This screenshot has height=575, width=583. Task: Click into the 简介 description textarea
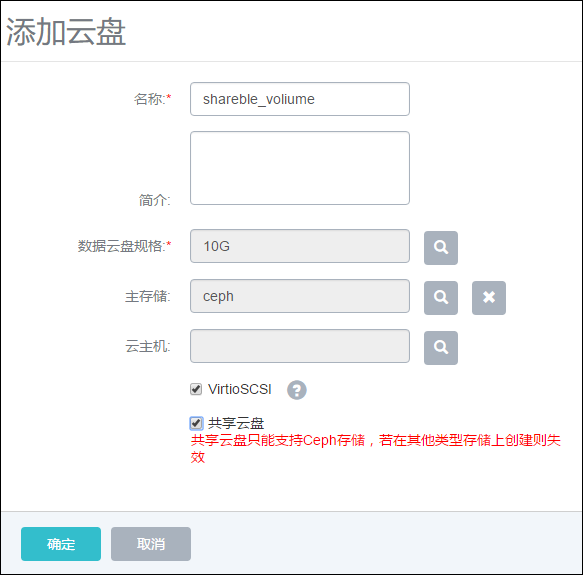300,168
